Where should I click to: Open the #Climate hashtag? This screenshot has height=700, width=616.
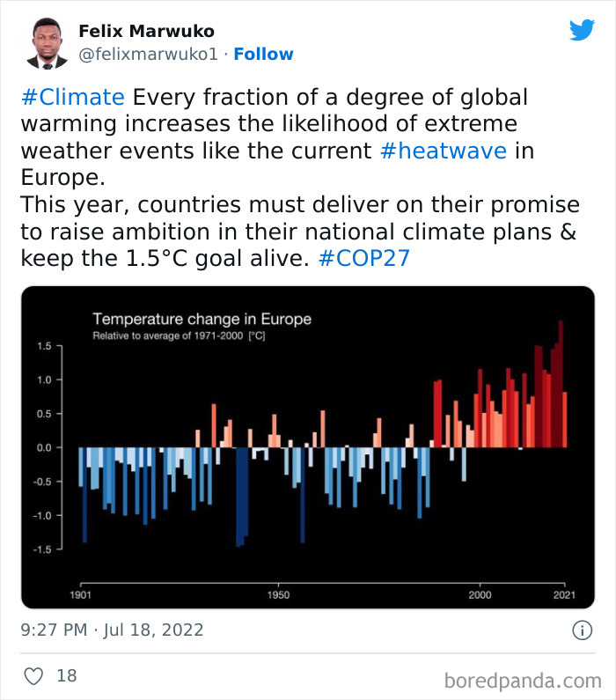pos(72,96)
